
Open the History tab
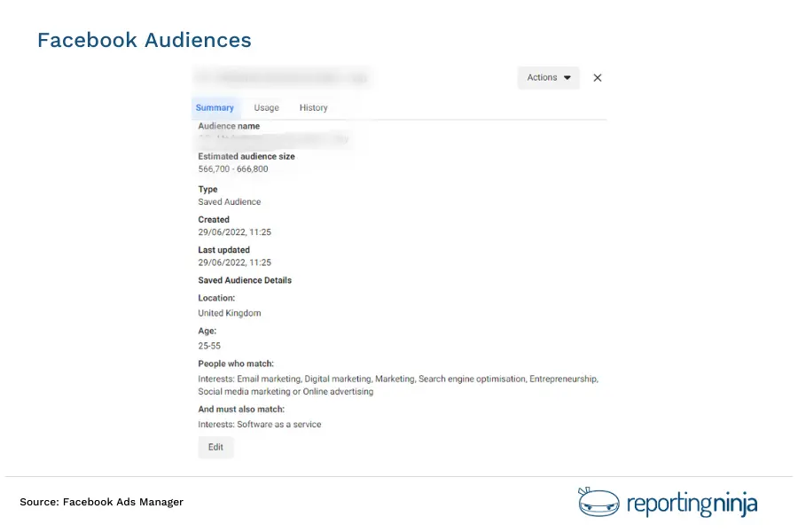(x=313, y=107)
